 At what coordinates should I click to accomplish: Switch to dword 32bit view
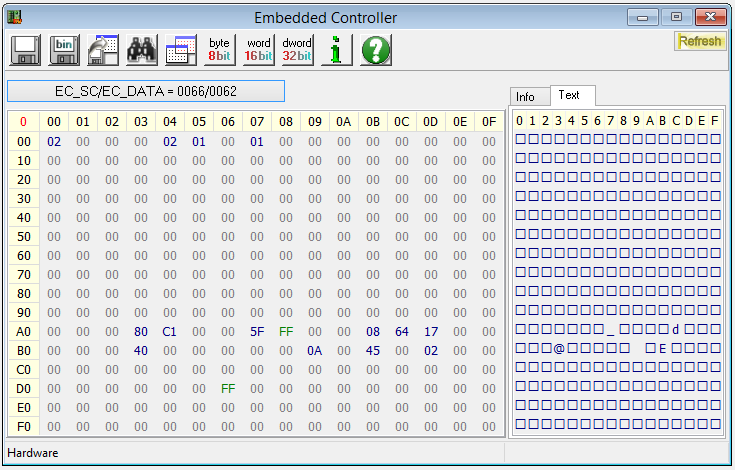297,50
